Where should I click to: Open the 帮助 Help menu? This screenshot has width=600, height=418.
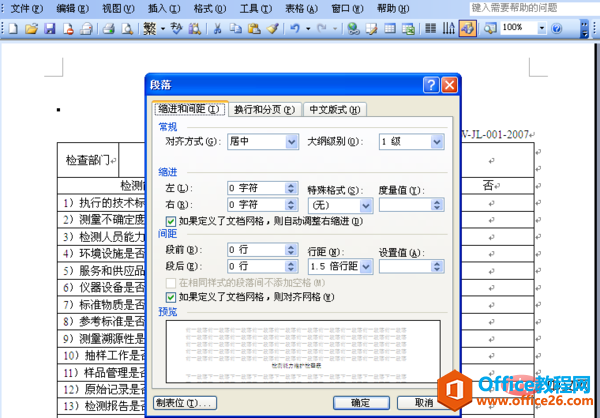pos(393,8)
